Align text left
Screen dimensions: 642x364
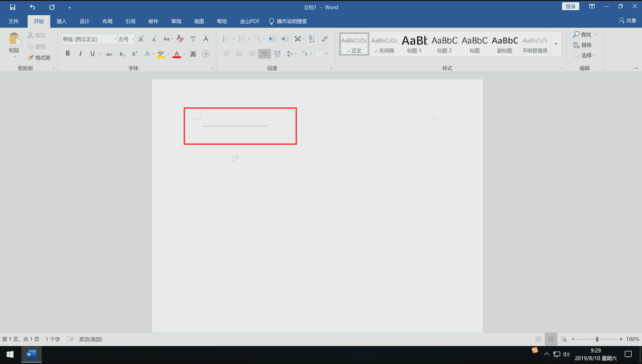coord(226,54)
